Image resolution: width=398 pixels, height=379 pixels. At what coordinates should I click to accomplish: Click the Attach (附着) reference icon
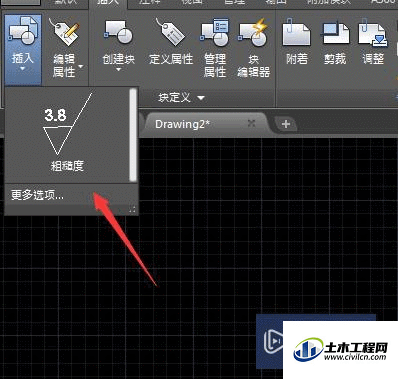click(x=296, y=33)
